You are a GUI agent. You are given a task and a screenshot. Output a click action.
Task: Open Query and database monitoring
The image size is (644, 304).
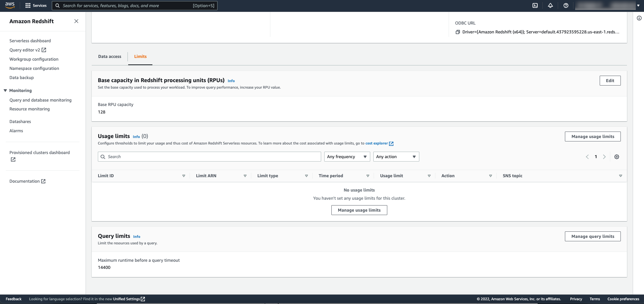pyautogui.click(x=41, y=100)
